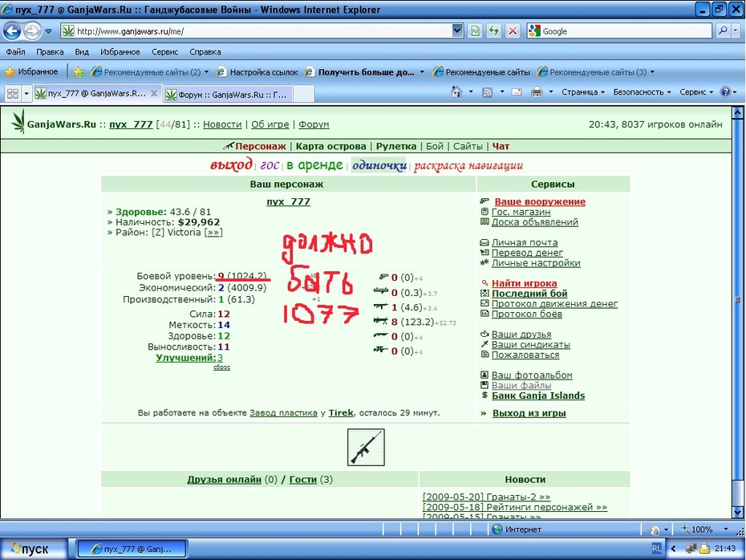The image size is (746, 560).
Task: Open the recent pages dropdown arrow
Action: point(48,31)
